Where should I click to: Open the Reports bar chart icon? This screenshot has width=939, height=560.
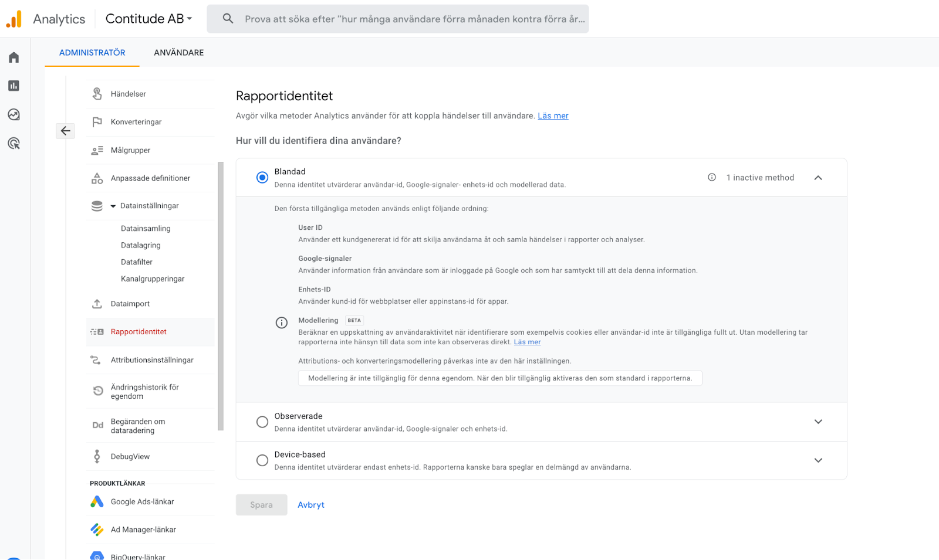(x=14, y=86)
